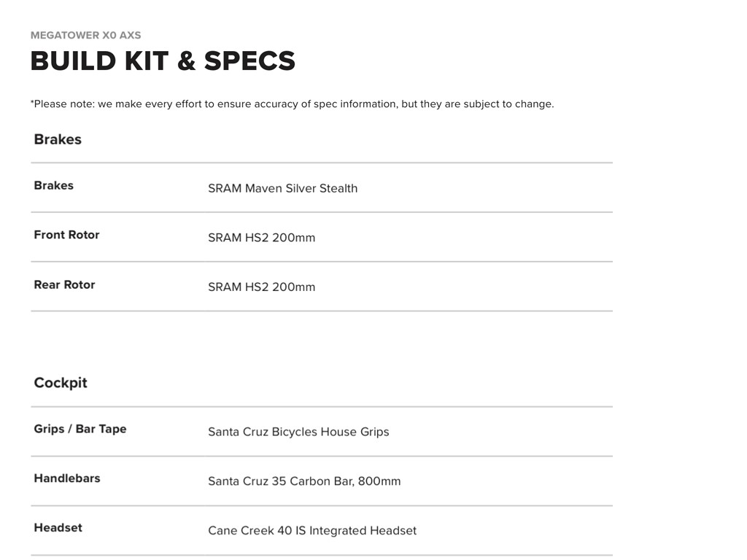Image resolution: width=747 pixels, height=560 pixels.
Task: Select the Rear Rotor SRAM HS2 200mm value
Action: point(261,287)
